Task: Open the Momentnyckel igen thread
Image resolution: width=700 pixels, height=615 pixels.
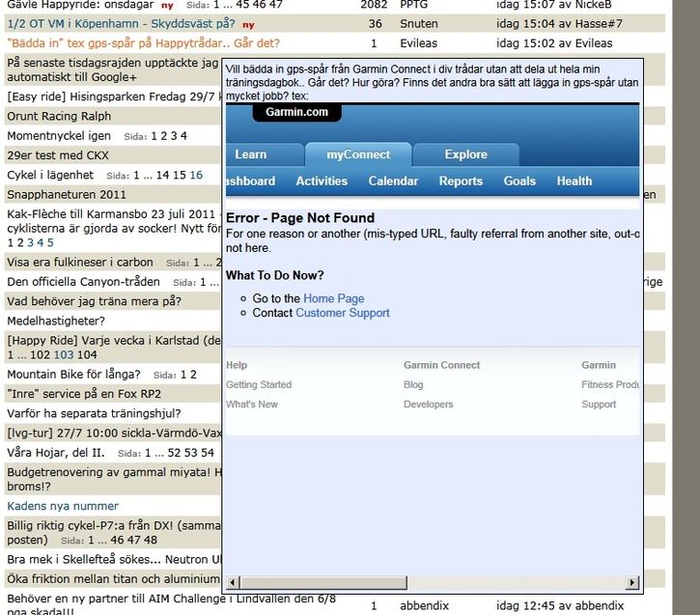Action: coord(59,136)
